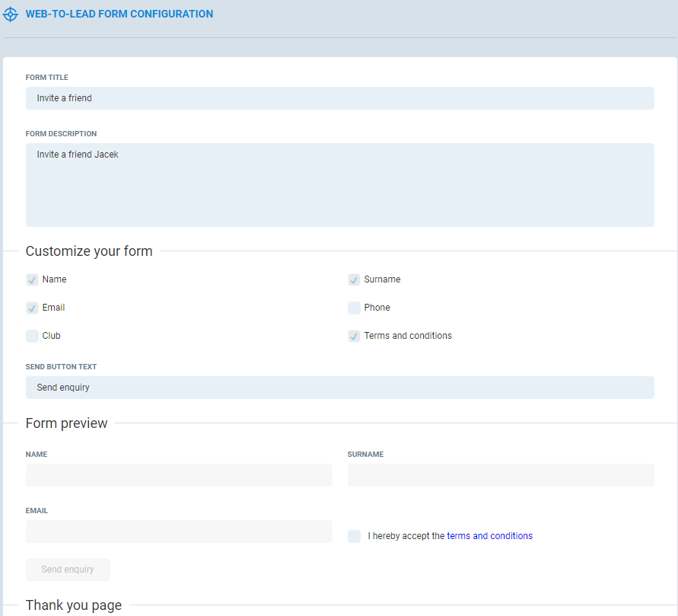Select the 'Thank you page' section heading
678x616 pixels.
coord(74,605)
